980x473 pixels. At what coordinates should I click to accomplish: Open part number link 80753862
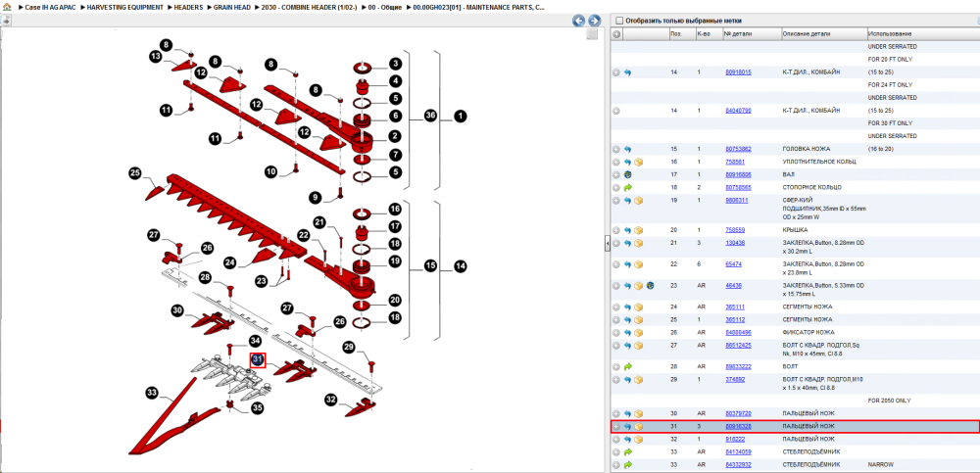(738, 149)
